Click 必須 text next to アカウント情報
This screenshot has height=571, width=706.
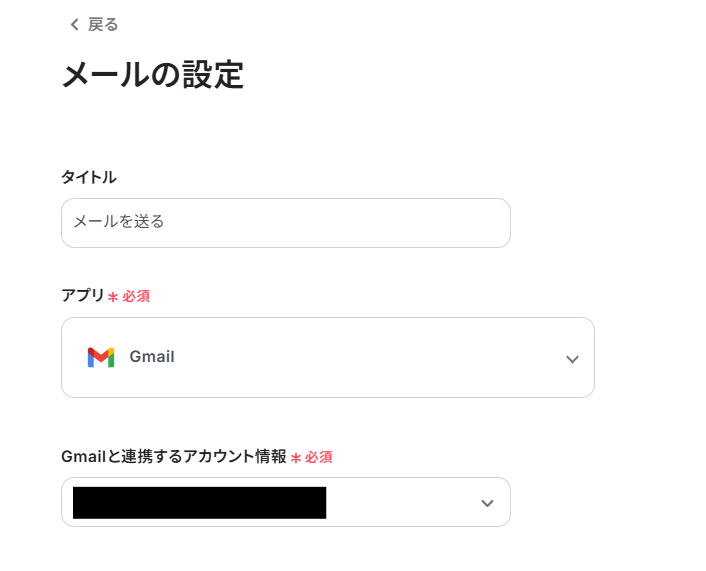(319, 457)
